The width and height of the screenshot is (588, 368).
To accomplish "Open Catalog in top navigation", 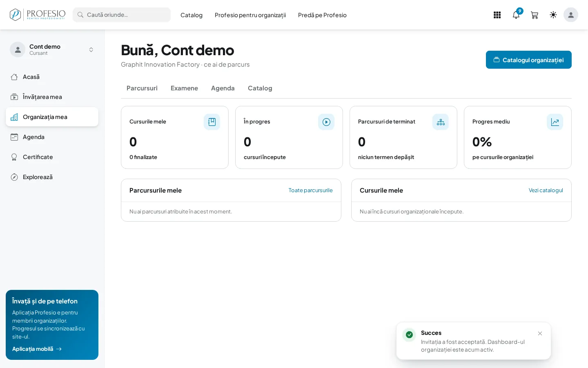I will (192, 15).
